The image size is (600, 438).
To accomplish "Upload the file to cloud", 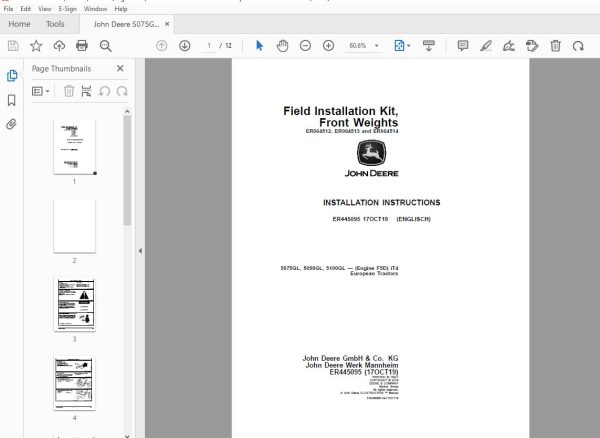I will point(59,46).
